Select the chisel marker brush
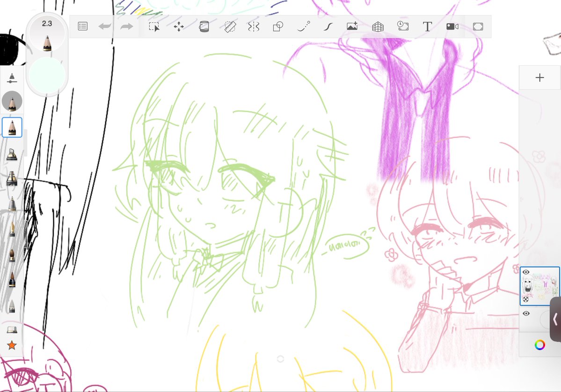561x392 pixels. pos(12,154)
